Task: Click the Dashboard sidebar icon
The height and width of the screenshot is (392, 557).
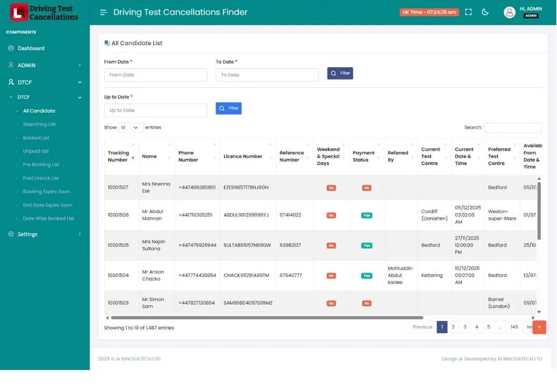Action: 11,48
